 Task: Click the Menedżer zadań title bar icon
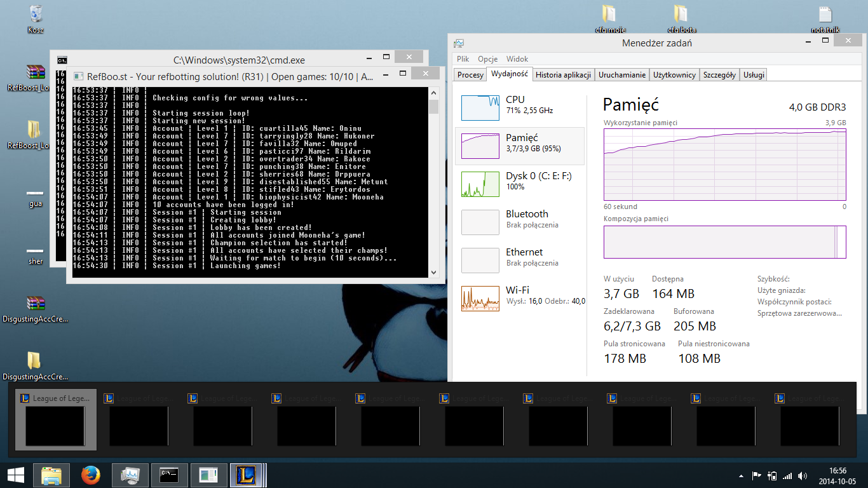[x=459, y=43]
